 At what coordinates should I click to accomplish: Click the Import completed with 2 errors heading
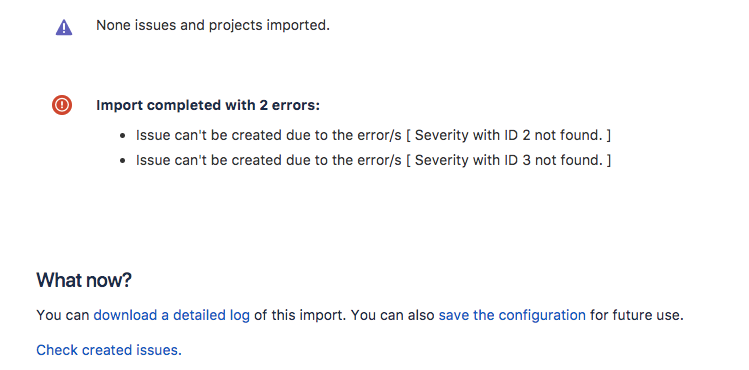click(208, 106)
